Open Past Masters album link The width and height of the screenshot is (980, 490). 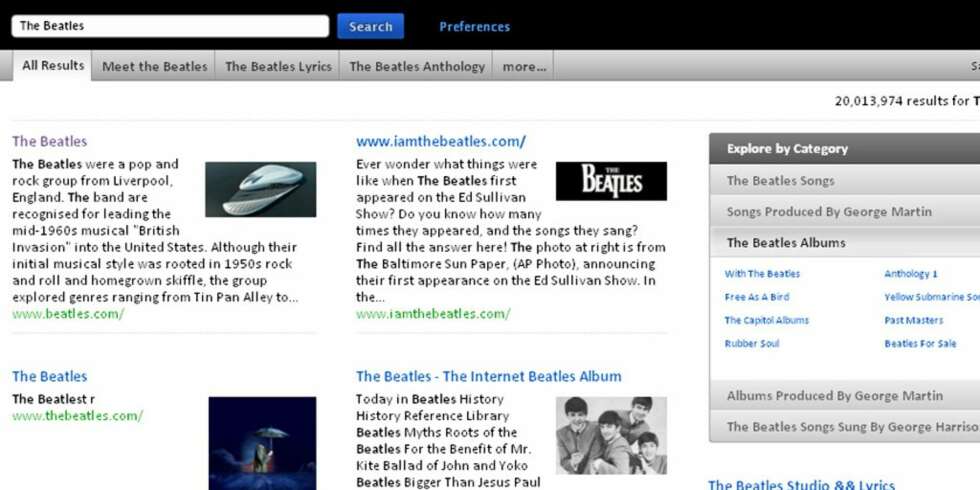[914, 320]
